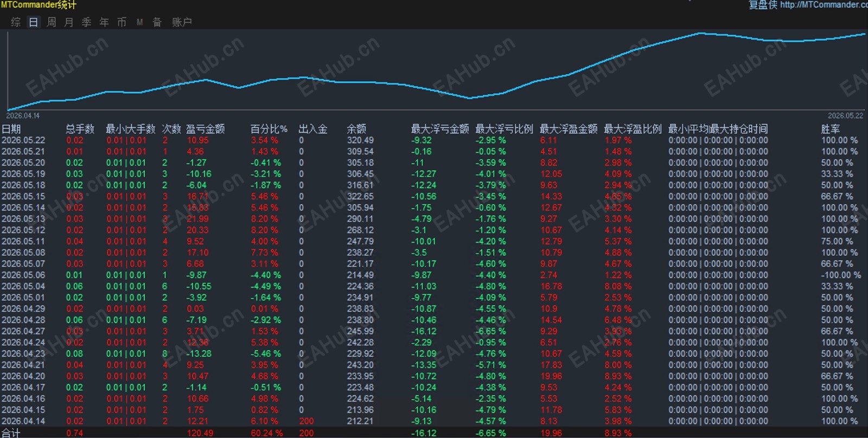This screenshot has height=438, width=868.
Task: Click win rate 75.00 %
Action: point(837,242)
